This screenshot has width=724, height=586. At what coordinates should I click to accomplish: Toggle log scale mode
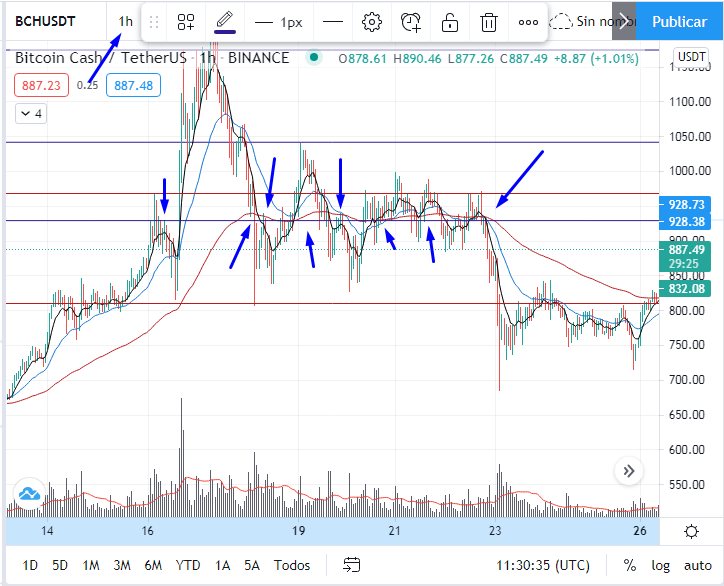click(x=660, y=565)
